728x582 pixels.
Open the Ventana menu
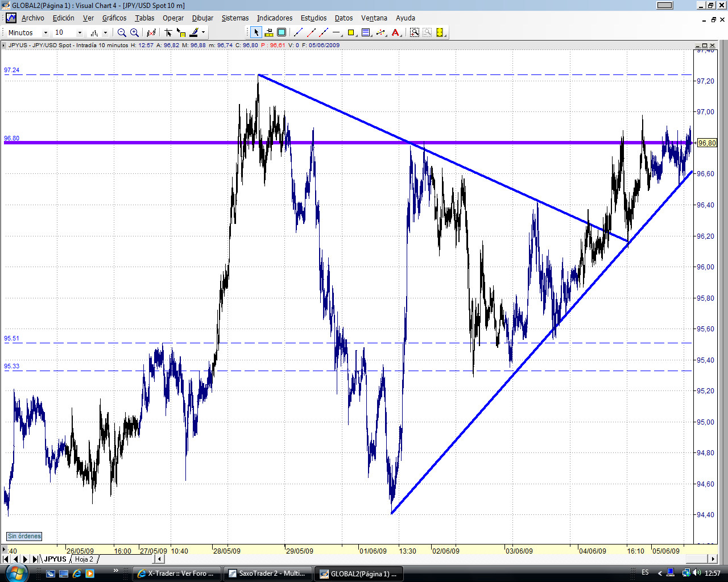(374, 18)
